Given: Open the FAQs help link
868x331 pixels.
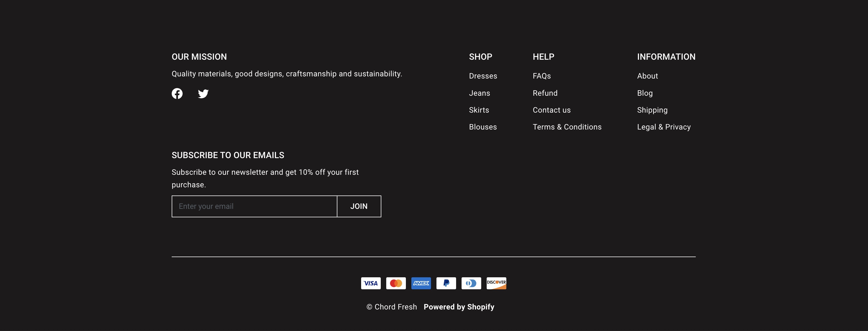Looking at the screenshot, I should click(542, 76).
